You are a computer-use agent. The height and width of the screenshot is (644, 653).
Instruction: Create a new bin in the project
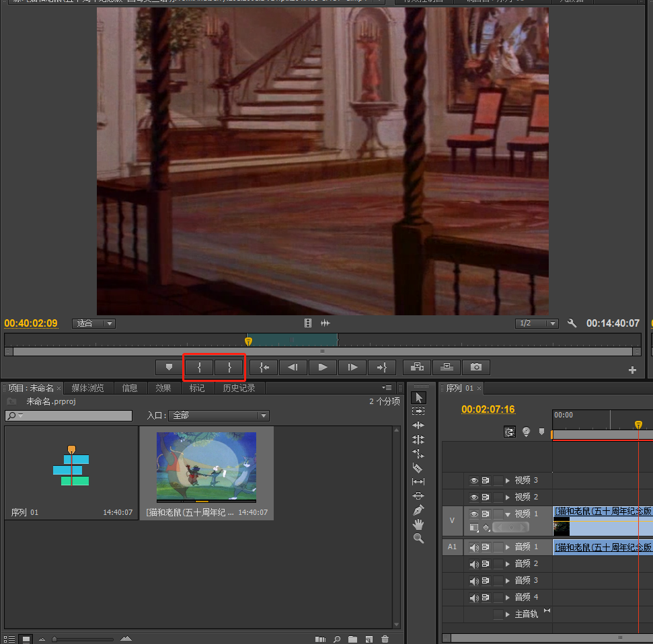(353, 639)
